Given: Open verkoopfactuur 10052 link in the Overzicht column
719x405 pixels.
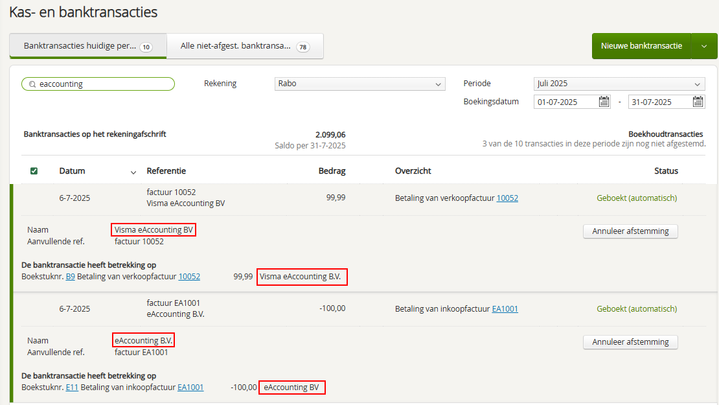Looking at the screenshot, I should point(507,198).
